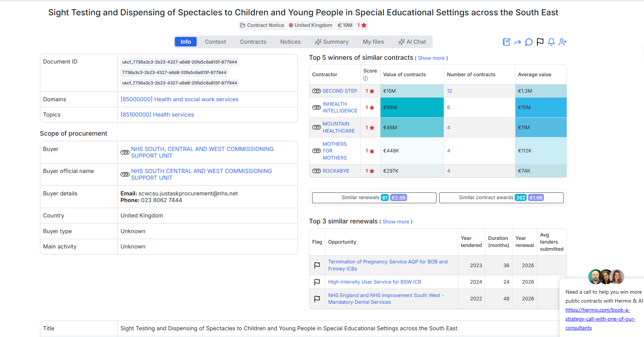Add a user with the person-plus icon
Viewport: 644px width, 337px height.
point(562,42)
